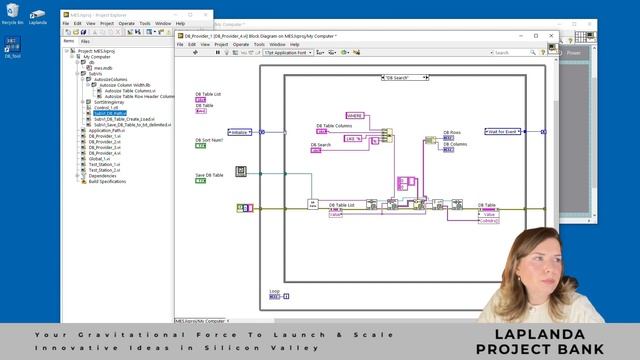Open the DB Search case selector dropdown
640x360 pixels.
pyautogui.click(x=424, y=78)
